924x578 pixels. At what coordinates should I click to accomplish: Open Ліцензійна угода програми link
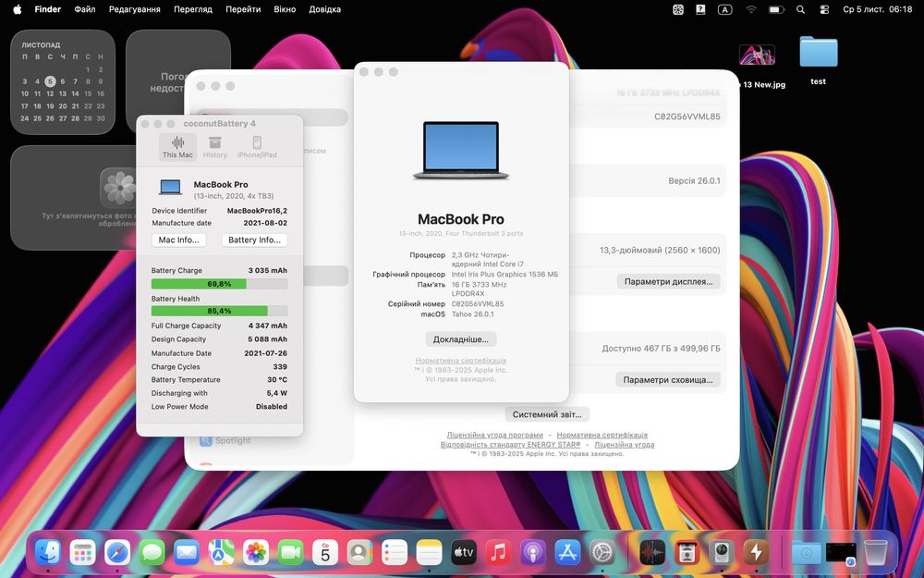494,435
